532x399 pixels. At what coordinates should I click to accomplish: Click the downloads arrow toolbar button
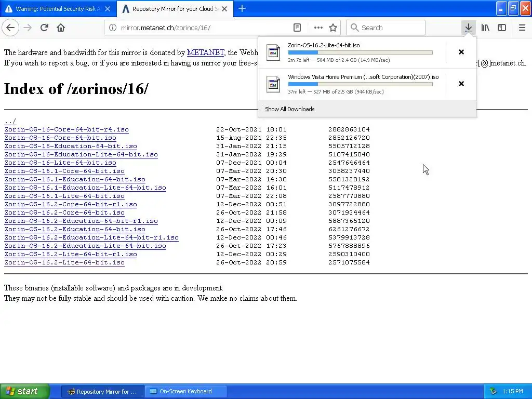[x=468, y=28]
